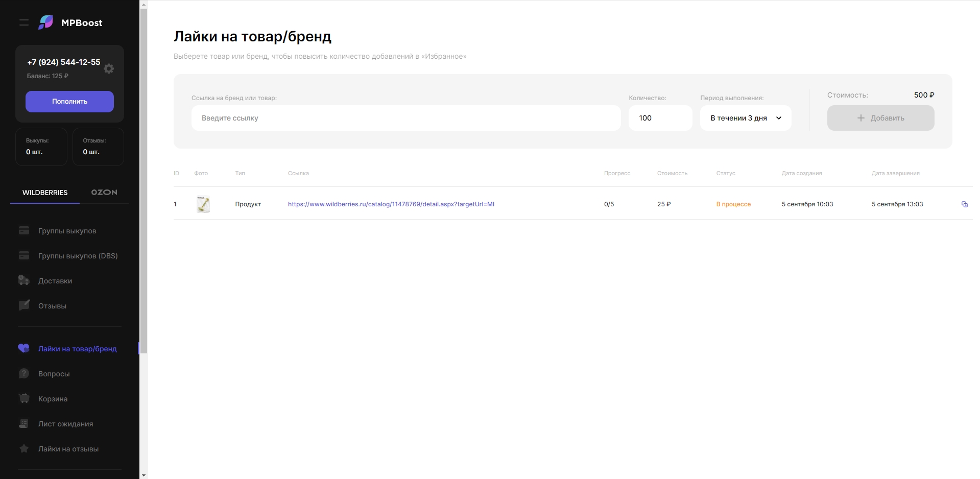Open account settings via the gear icon
Image resolution: width=980 pixels, height=479 pixels.
coord(109,68)
